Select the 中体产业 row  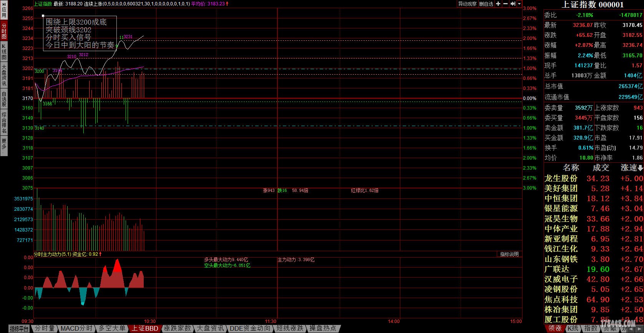pyautogui.click(x=594, y=228)
